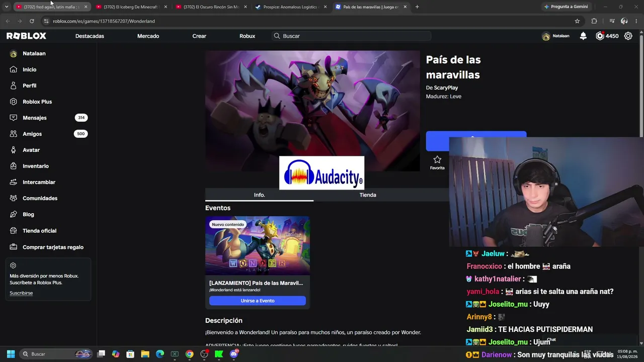644x362 pixels.
Task: Switch to the 'fred again, latin mafia' tab
Action: [x=51, y=7]
